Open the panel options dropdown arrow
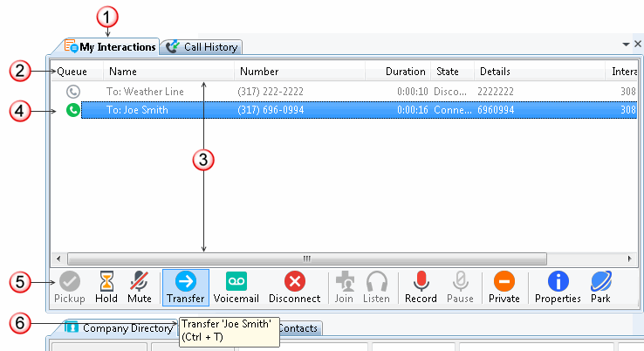 626,44
